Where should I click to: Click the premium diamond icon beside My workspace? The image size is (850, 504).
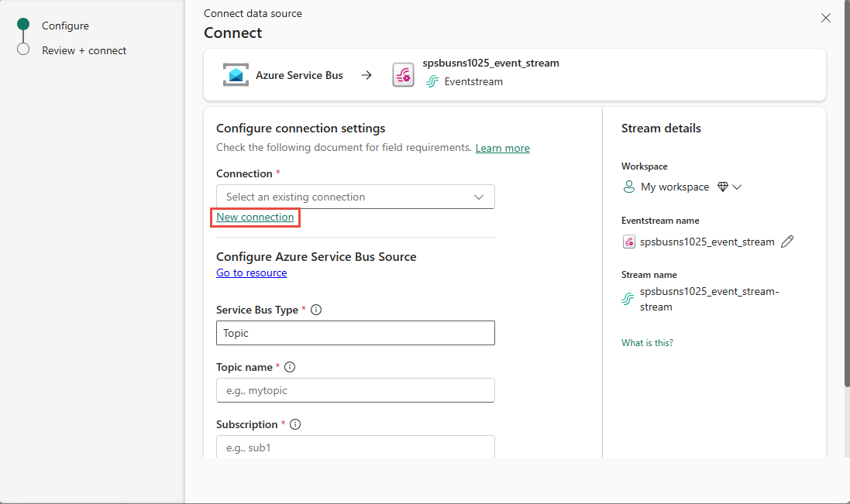723,187
